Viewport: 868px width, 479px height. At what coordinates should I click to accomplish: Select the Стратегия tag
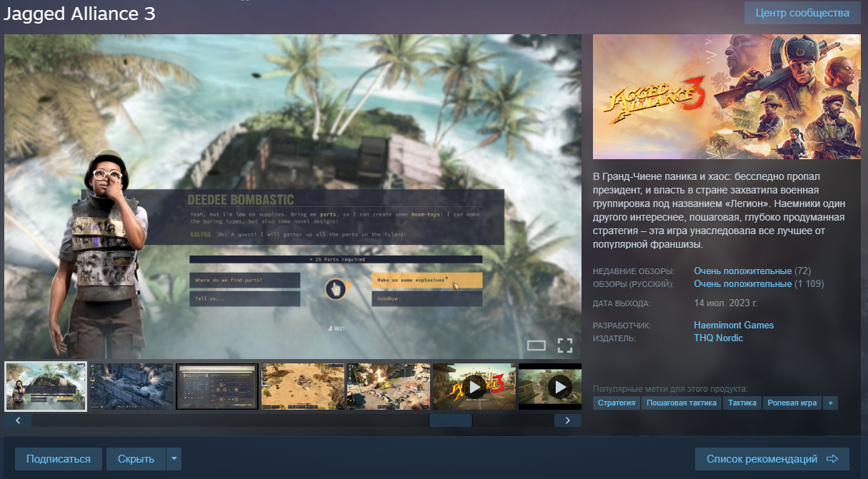(617, 403)
